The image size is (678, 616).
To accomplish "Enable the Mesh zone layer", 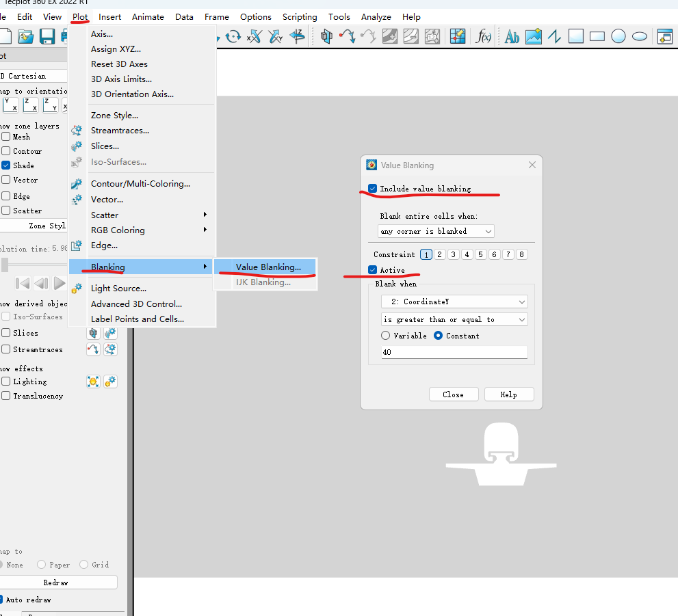I will [6, 137].
